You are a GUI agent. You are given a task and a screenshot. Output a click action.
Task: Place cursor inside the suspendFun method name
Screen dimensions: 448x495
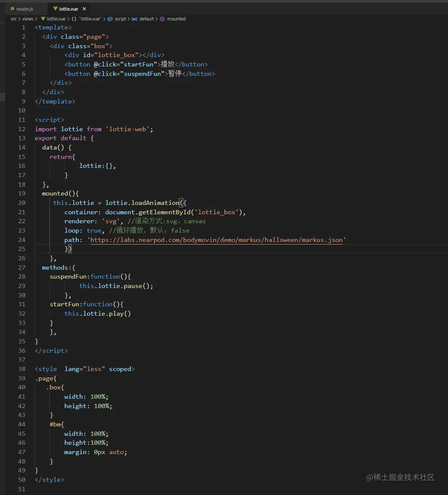pyautogui.click(x=68, y=276)
